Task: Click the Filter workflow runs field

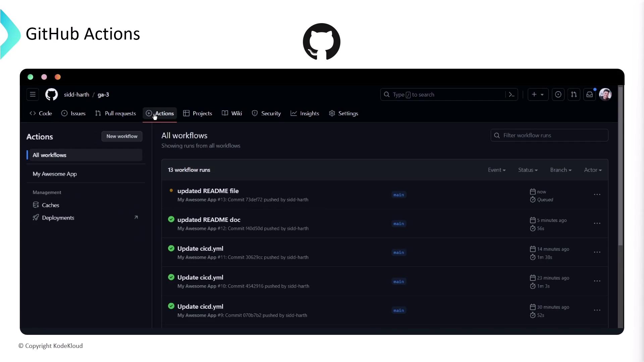Action: 549,135
